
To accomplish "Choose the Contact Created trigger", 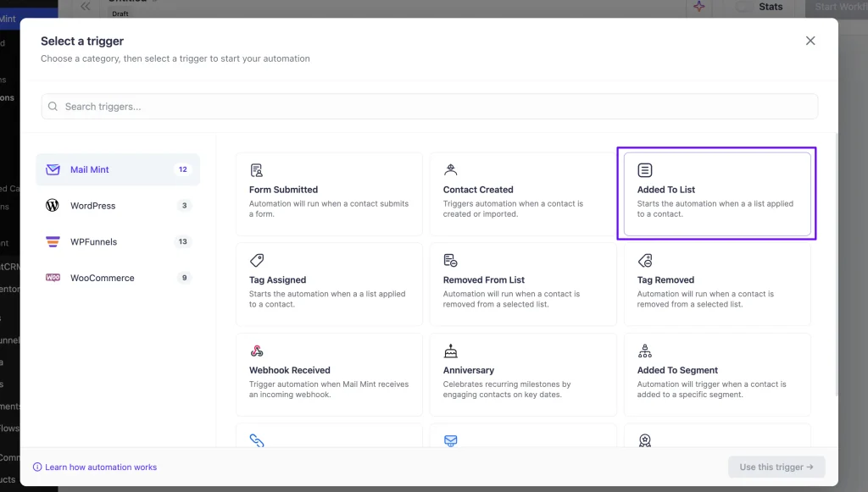I will click(522, 194).
